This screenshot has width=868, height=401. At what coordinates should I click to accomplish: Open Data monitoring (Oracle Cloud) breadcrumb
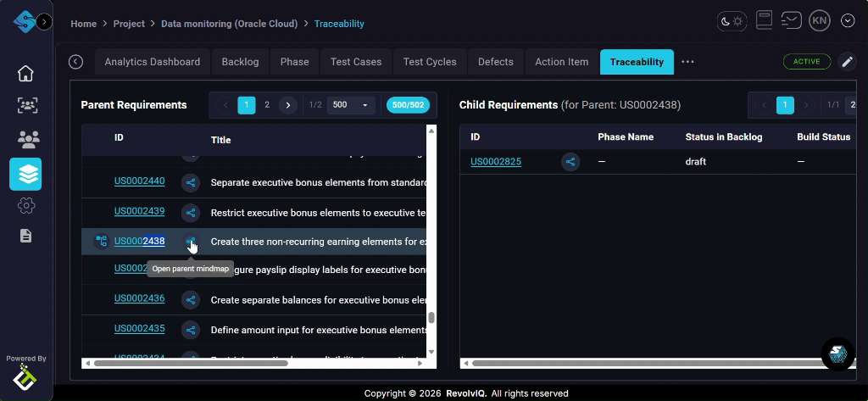[x=229, y=24]
